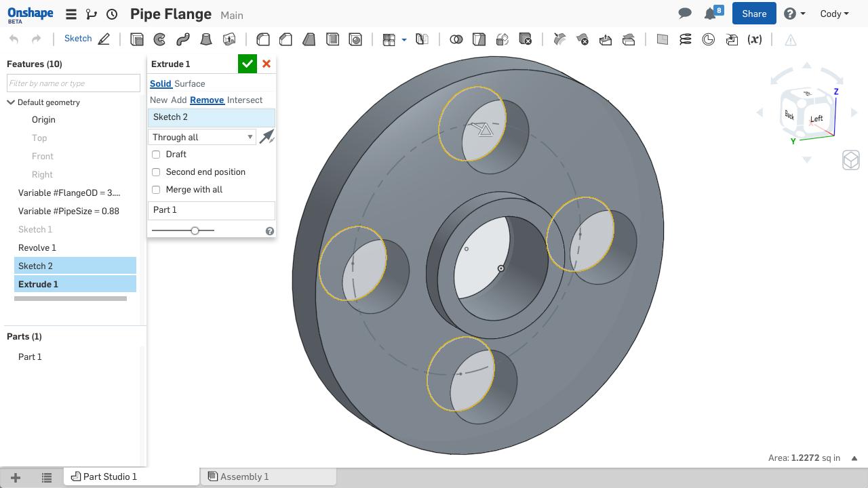Open the version history clock icon
Screen dimensions: 868x488
[x=112, y=14]
